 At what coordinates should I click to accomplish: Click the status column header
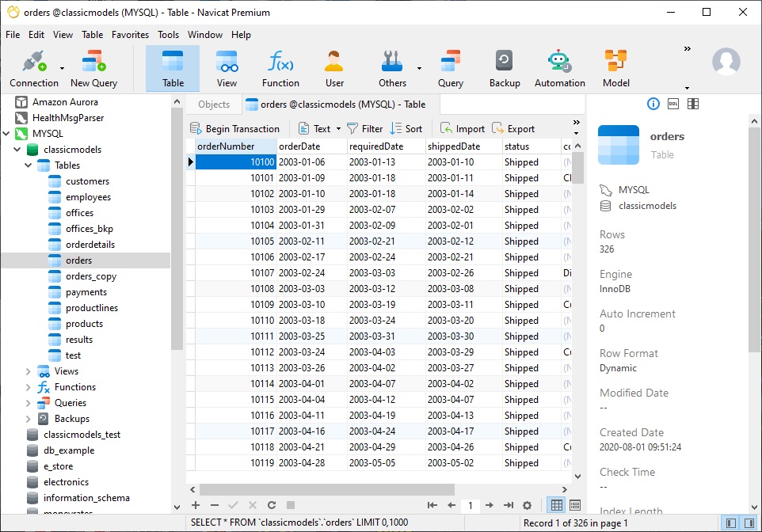pos(531,146)
